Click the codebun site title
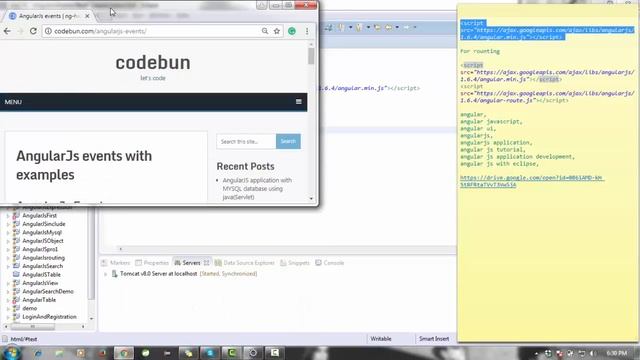Image resolution: width=640 pixels, height=360 pixels. (153, 62)
